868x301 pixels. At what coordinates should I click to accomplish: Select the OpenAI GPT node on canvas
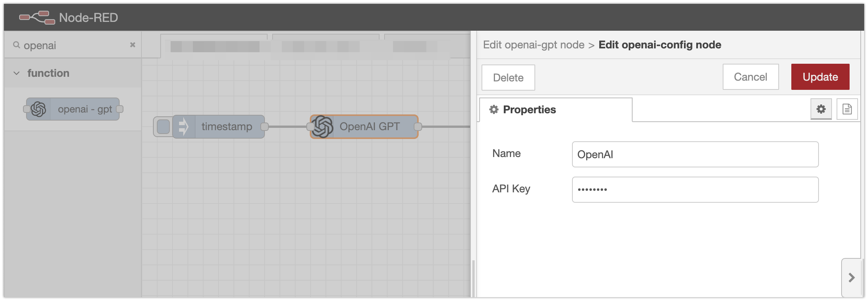tap(364, 127)
